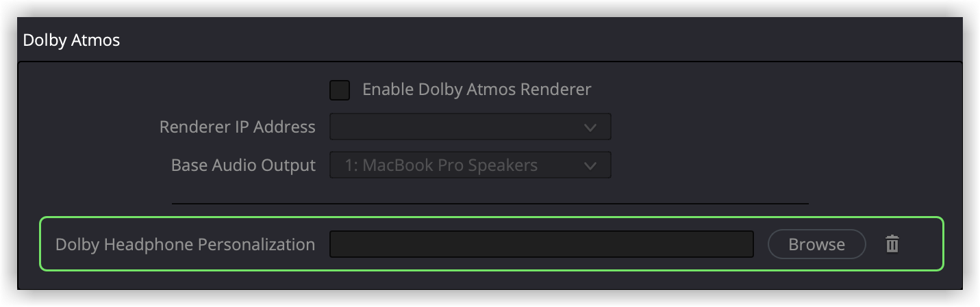Click the chevron arrow in Base Audio Output field
The height and width of the screenshot is (307, 980).
coord(590,165)
